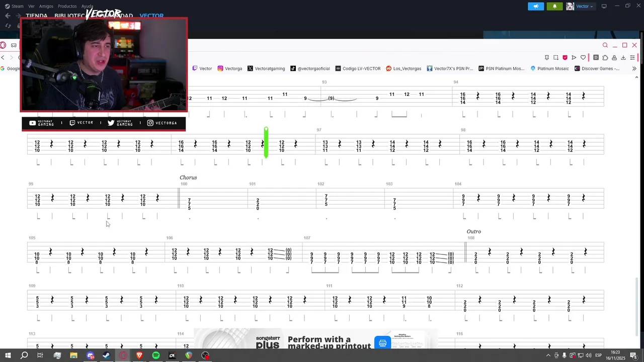Screen dimensions: 644x362
Task: Open the Ayuda menu in Steam
Action: (87, 6)
